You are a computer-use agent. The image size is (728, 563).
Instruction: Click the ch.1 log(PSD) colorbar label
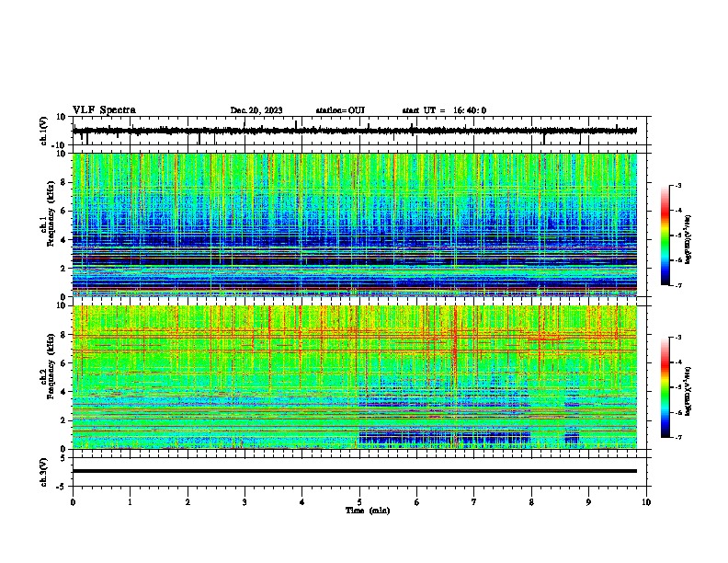[x=688, y=240]
